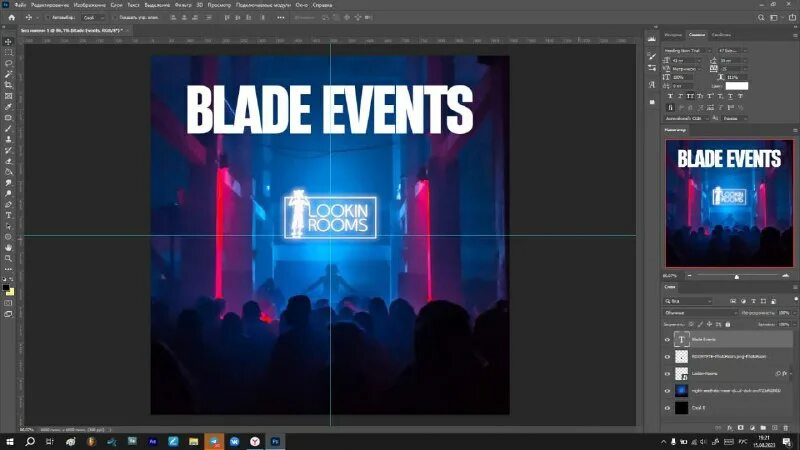Hide the Lookin Rooms layer
This screenshot has height=450, width=800.
click(667, 374)
